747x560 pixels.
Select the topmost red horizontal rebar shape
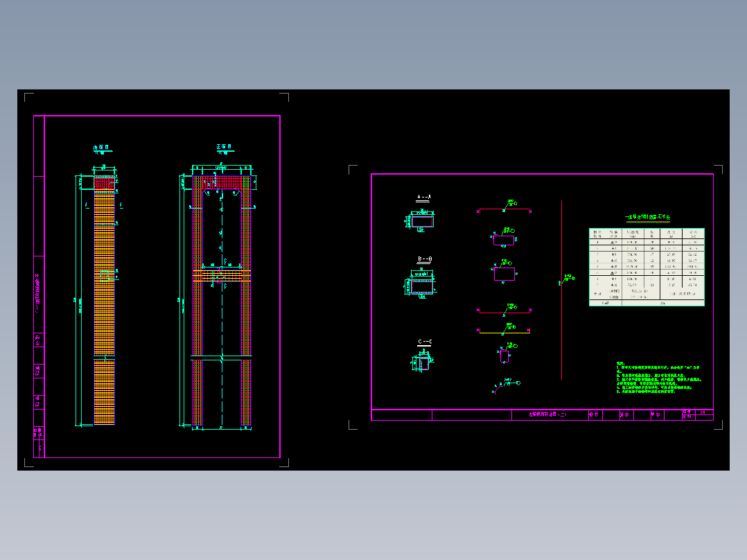(x=504, y=209)
